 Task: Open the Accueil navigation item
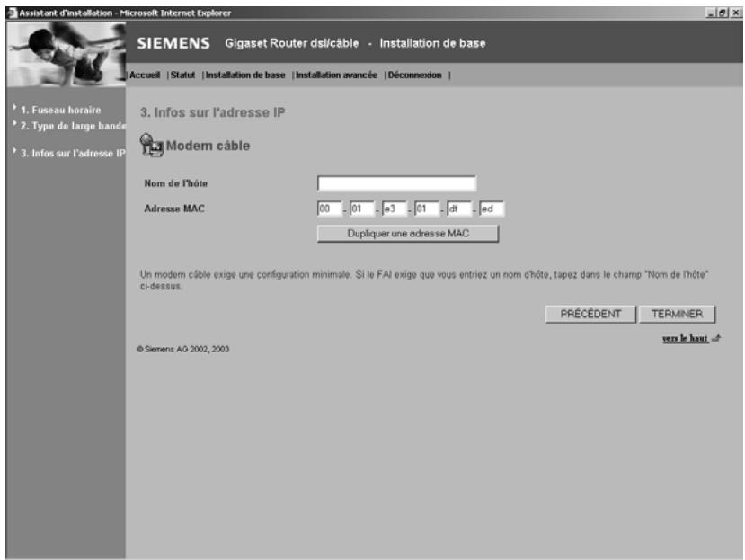point(145,76)
